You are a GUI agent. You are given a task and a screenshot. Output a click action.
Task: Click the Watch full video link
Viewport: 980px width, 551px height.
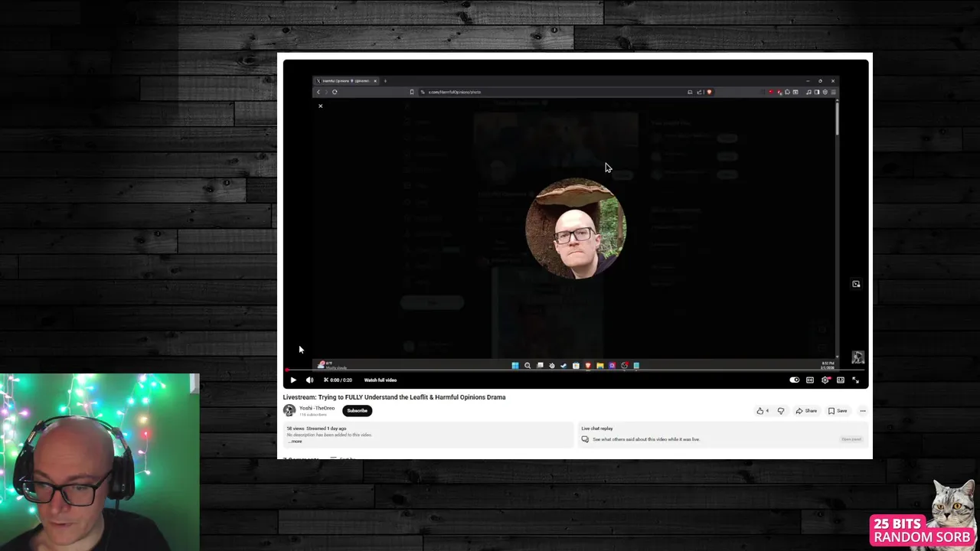coord(381,380)
